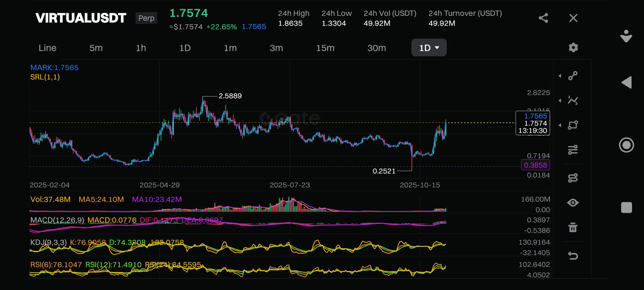Close the chart with the X button

(x=573, y=18)
